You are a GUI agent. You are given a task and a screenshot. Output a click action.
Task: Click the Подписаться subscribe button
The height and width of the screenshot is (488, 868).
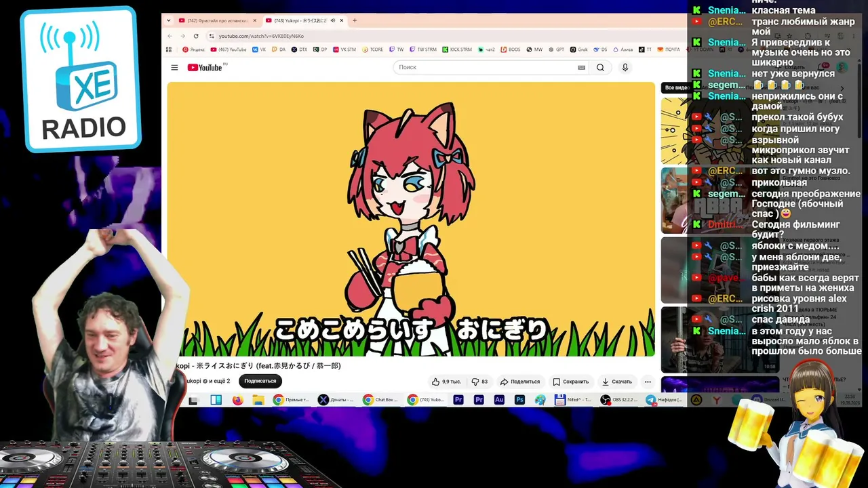260,381
